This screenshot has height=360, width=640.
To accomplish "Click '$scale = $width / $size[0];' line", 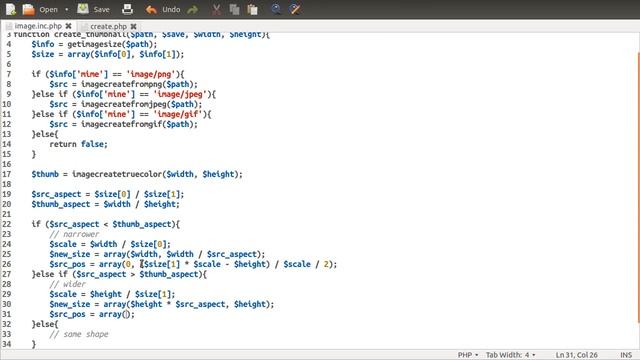I will 110,244.
